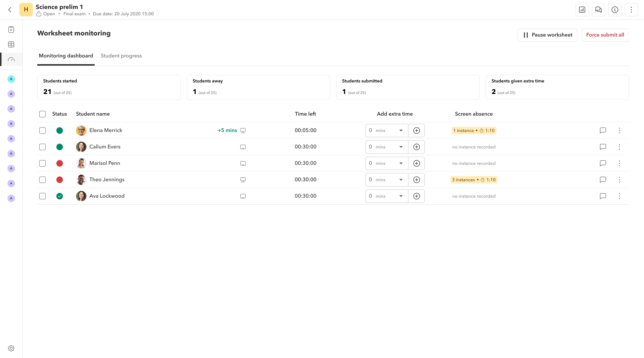Expand extra time dropdown for Theo Jennings

click(x=401, y=180)
